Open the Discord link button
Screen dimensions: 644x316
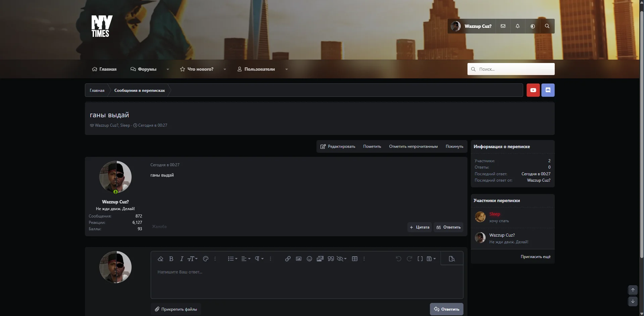point(548,90)
